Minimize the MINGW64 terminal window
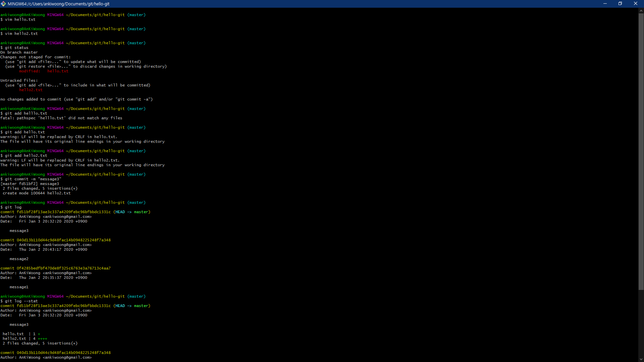Screen dimensions: 644x362 coord(605,4)
